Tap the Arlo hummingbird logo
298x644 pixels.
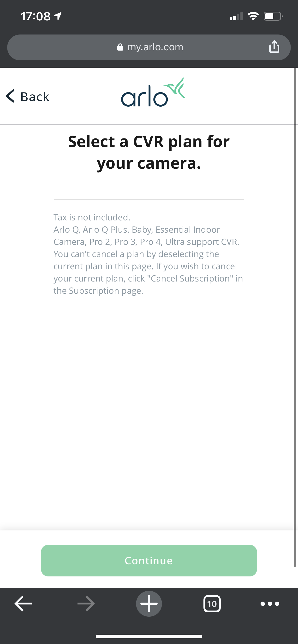pos(153,92)
